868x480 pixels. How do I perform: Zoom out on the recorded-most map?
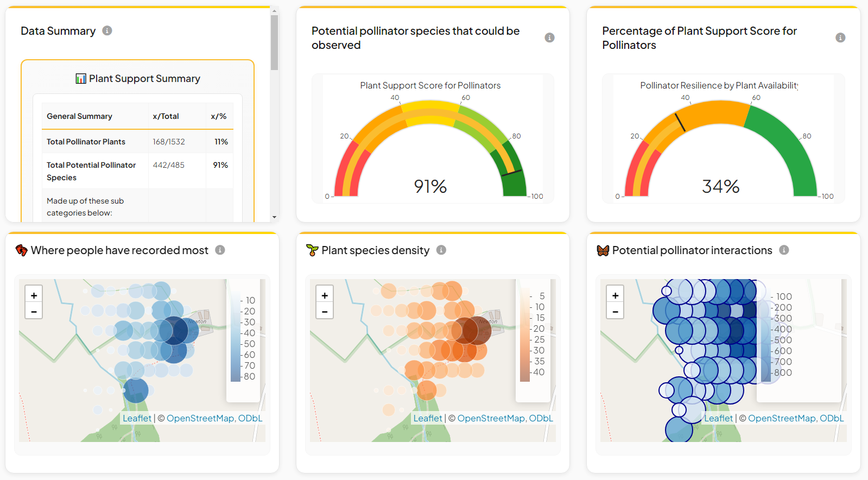pos(34,311)
